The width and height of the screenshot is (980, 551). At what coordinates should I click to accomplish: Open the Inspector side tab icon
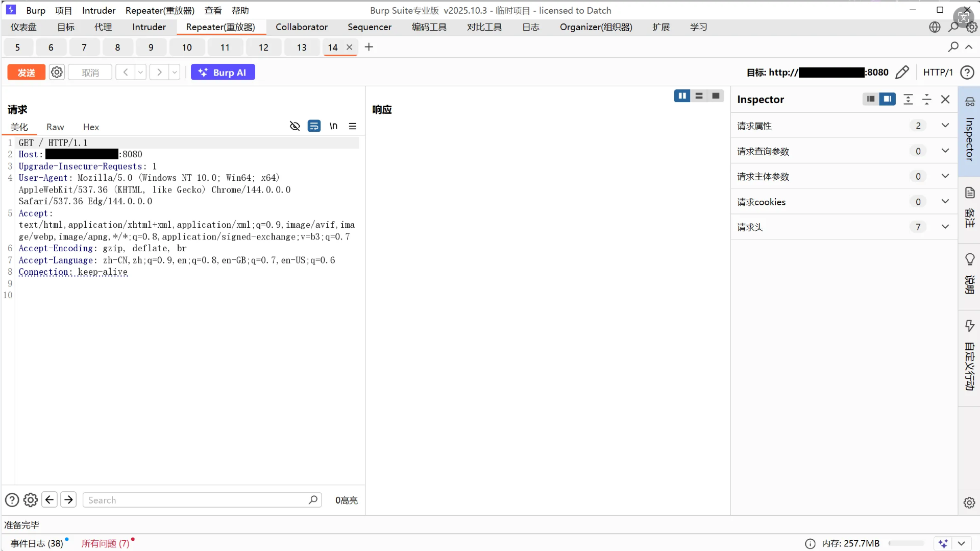coord(970,102)
